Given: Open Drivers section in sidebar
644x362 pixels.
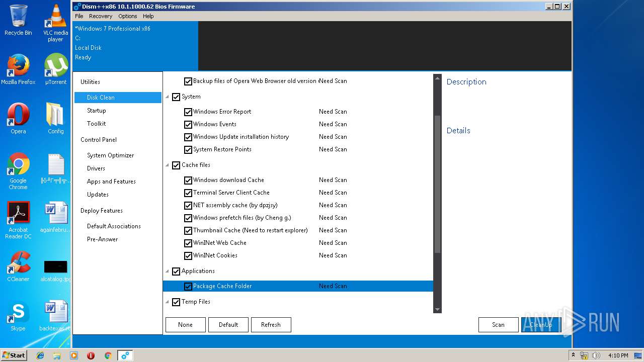Looking at the screenshot, I should [96, 168].
